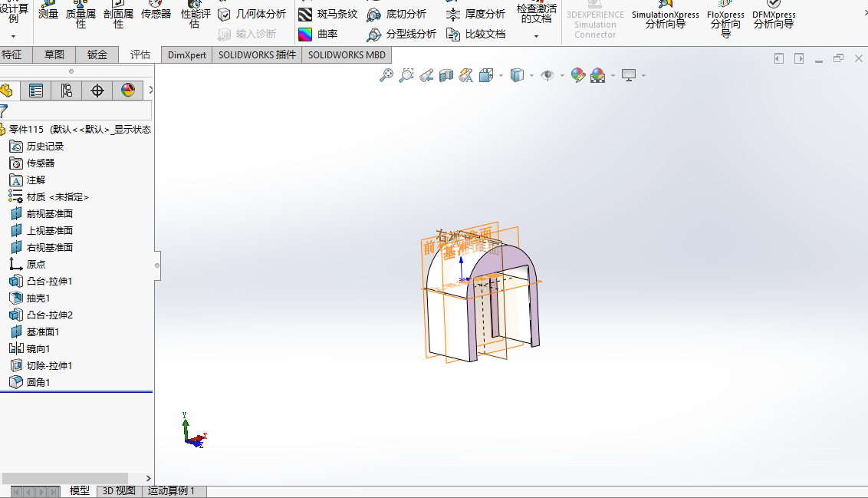
Task: Click Zoom to Fit magnifier icon
Action: pyautogui.click(x=386, y=75)
